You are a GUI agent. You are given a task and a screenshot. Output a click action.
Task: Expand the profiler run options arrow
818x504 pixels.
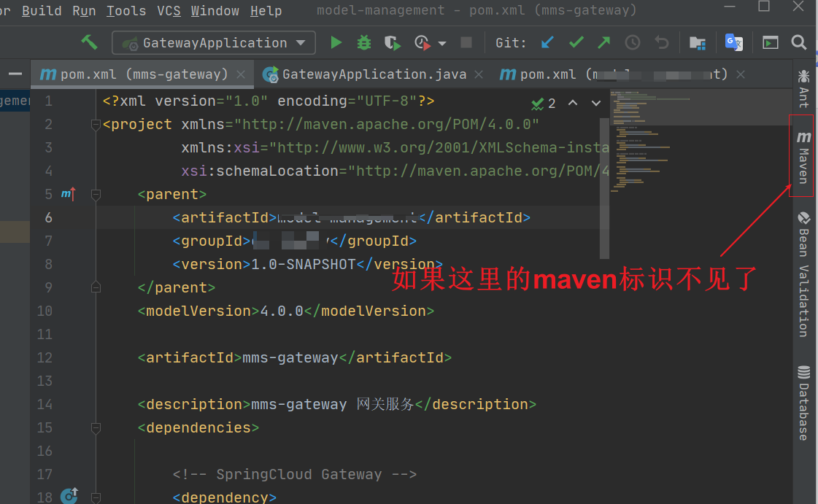[x=442, y=43]
